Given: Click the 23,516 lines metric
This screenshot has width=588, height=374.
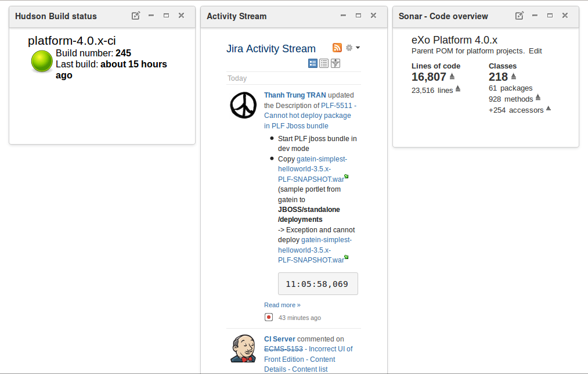Looking at the screenshot, I should [432, 91].
